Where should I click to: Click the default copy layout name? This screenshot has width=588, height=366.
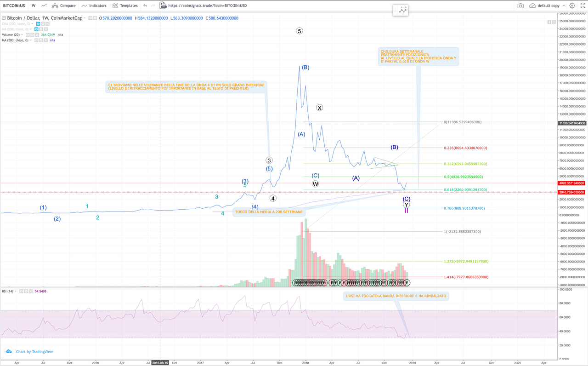click(x=548, y=6)
